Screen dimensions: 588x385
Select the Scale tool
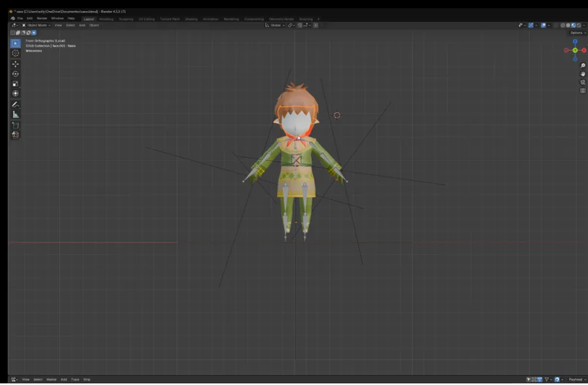(16, 84)
